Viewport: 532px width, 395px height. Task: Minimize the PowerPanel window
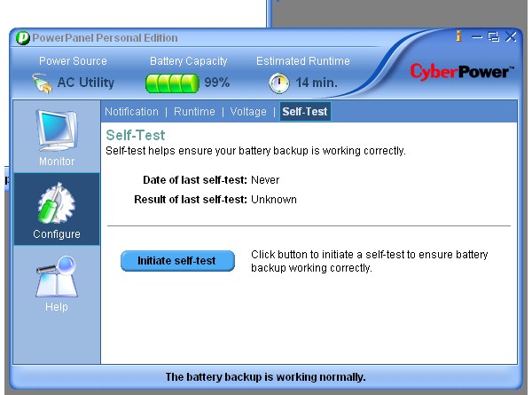pyautogui.click(x=477, y=36)
